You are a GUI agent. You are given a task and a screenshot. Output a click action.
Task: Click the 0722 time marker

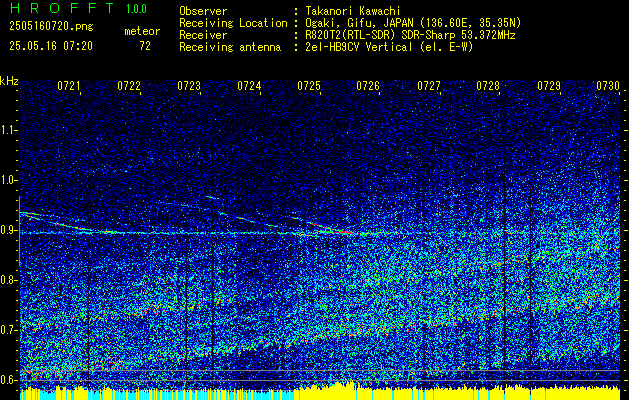pos(129,86)
